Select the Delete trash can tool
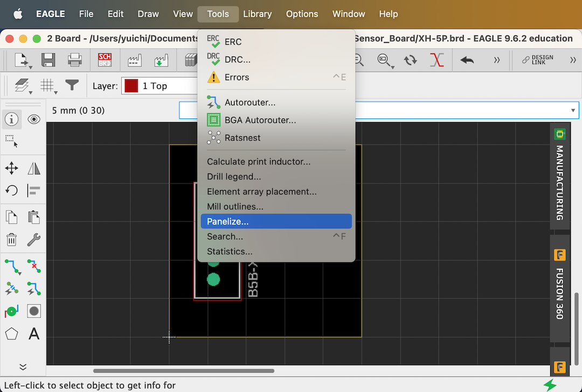Screen dimensions: 582x392 click(x=11, y=240)
